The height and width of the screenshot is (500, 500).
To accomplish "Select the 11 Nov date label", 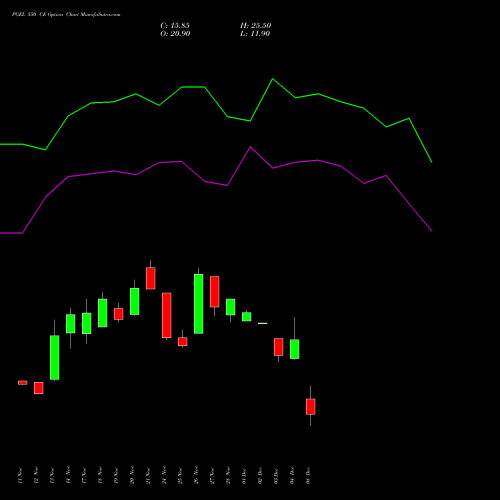I will (20, 476).
